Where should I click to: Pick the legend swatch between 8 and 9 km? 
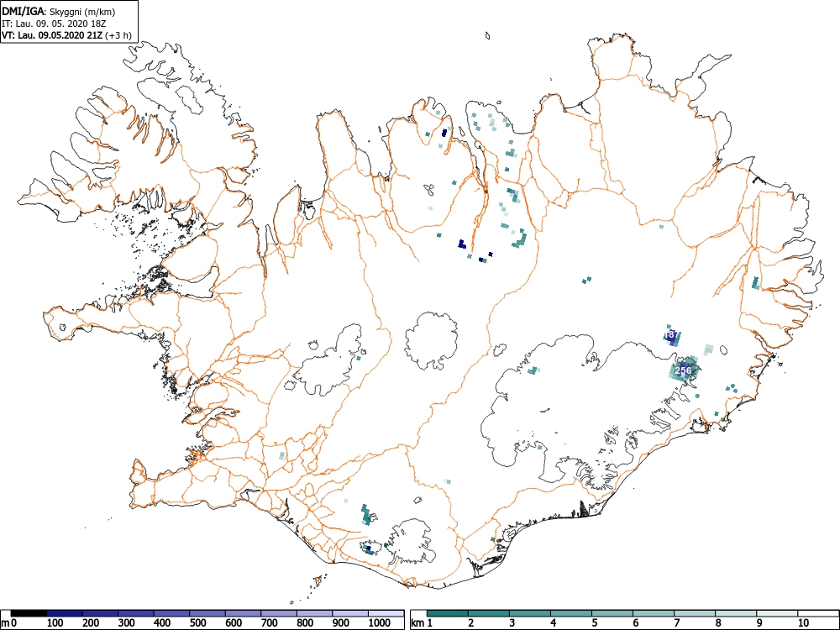point(736,613)
